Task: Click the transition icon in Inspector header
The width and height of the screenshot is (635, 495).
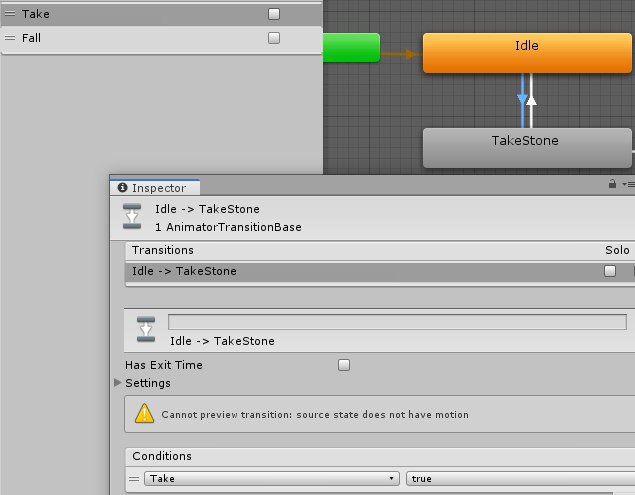Action: tap(132, 217)
